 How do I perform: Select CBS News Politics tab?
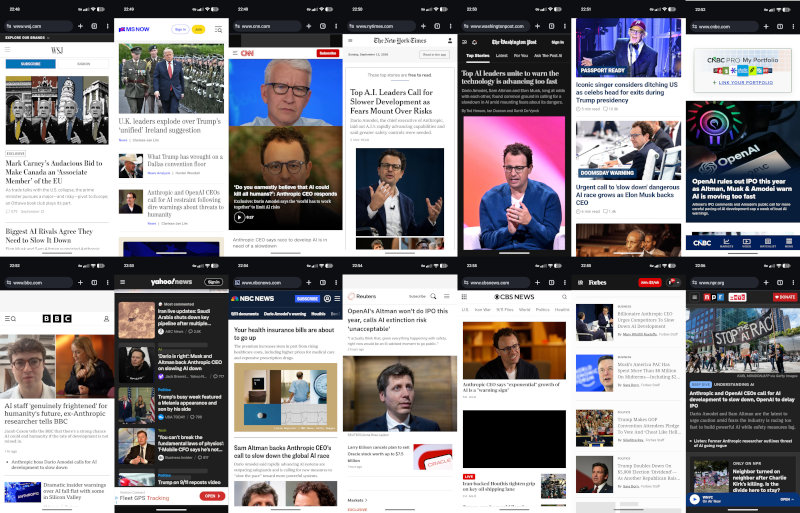coord(543,309)
